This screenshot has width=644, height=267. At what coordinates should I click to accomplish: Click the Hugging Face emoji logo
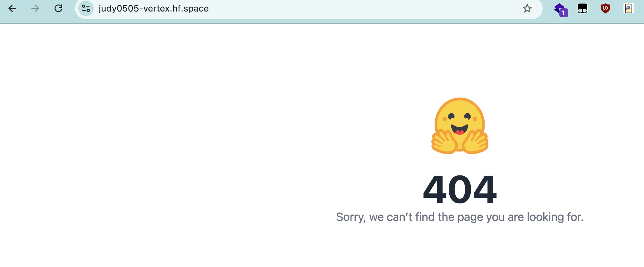460,126
